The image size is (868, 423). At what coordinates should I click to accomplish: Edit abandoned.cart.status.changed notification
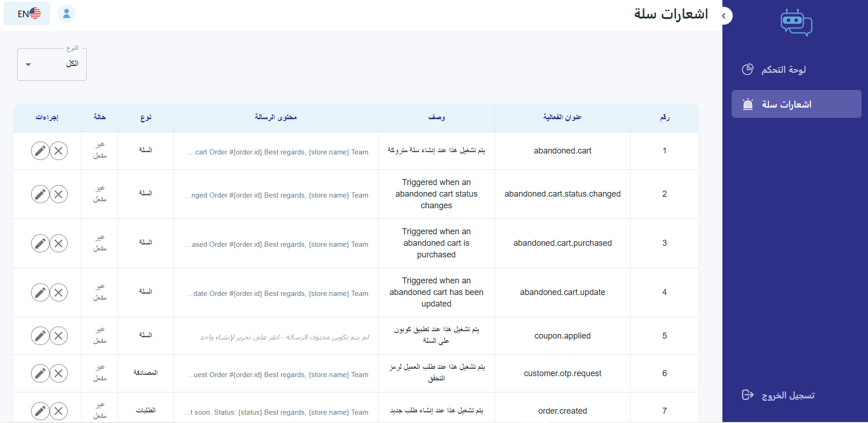coord(40,194)
